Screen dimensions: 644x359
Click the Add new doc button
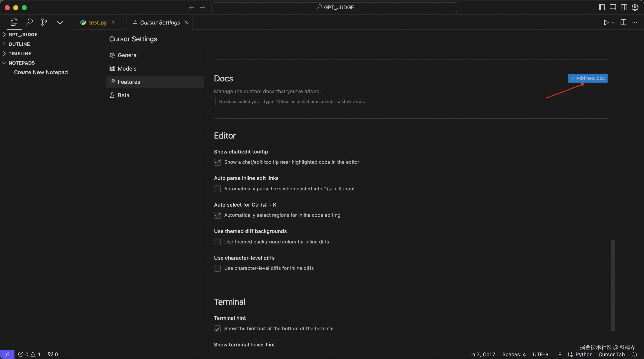coord(588,78)
